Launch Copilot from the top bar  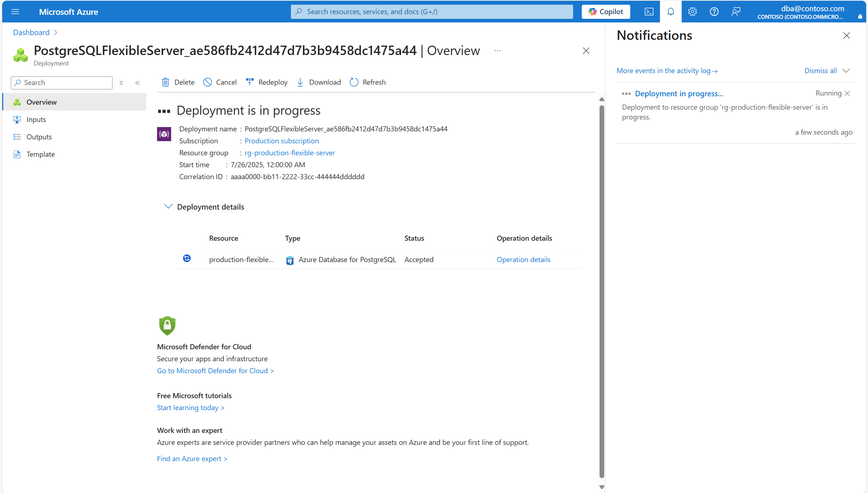[605, 11]
